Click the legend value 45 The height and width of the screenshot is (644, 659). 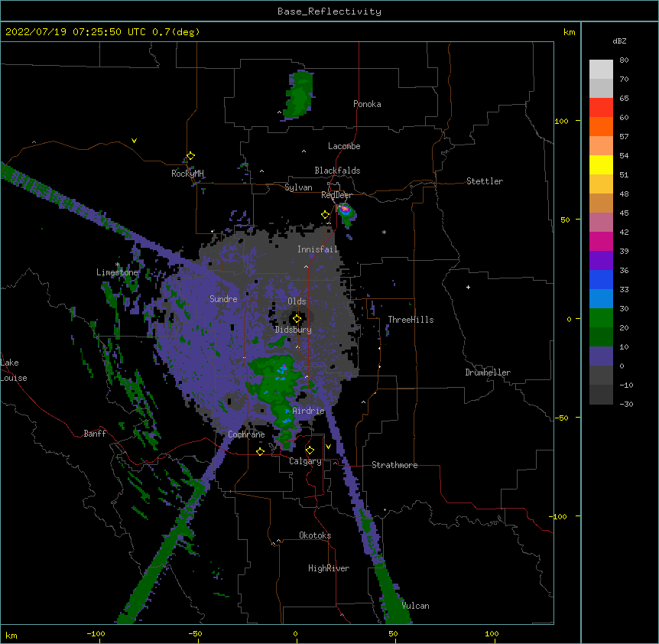[624, 213]
